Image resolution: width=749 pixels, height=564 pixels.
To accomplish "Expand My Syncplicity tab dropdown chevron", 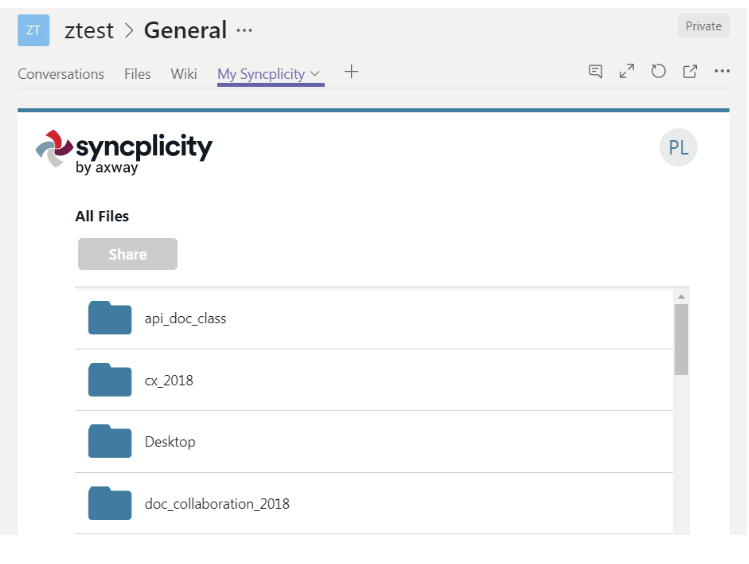I will [x=314, y=74].
